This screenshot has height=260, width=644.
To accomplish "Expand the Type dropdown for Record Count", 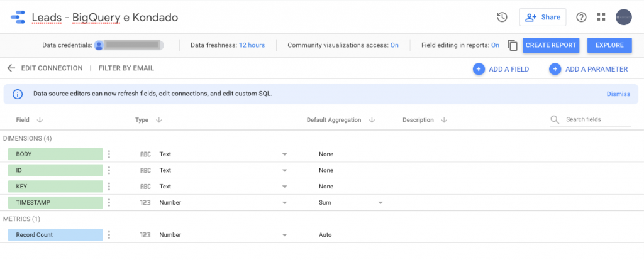I will click(x=284, y=235).
